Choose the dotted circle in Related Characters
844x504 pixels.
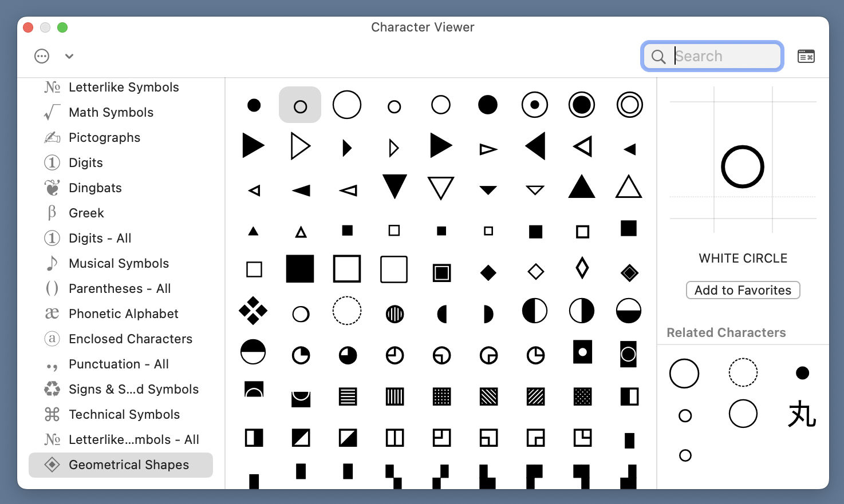point(743,373)
